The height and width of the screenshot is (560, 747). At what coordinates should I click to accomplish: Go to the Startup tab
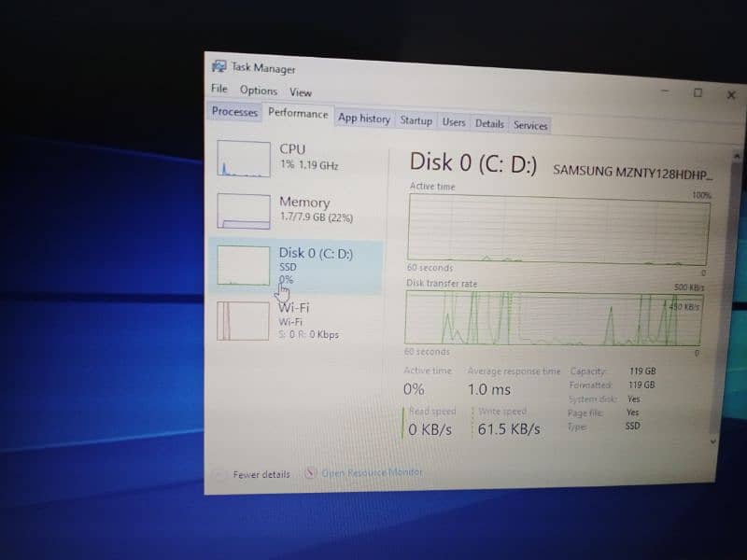tap(416, 121)
